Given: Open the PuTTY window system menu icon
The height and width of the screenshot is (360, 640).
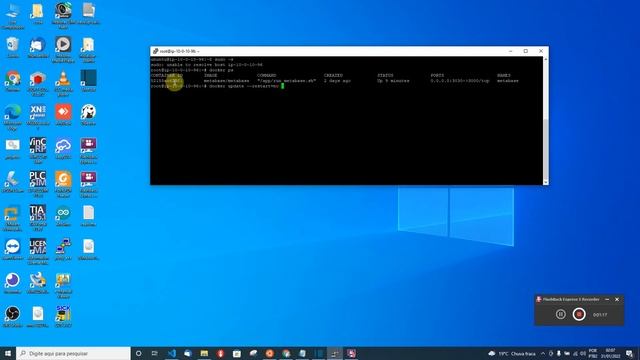Looking at the screenshot, I should point(155,51).
